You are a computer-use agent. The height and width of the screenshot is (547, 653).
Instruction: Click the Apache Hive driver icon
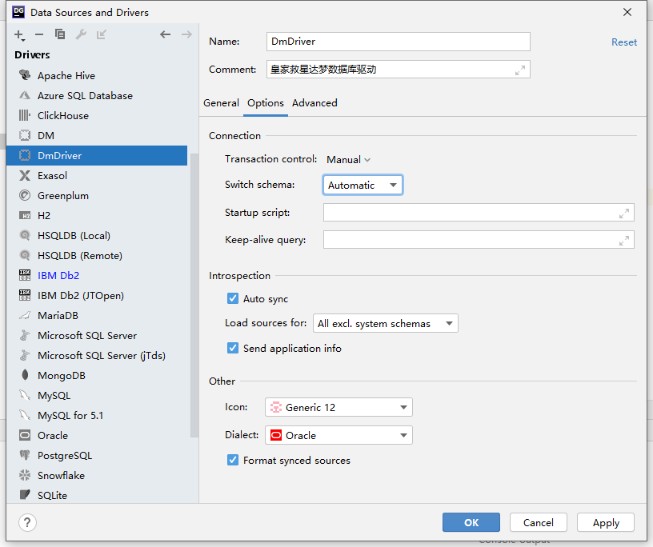(x=25, y=75)
